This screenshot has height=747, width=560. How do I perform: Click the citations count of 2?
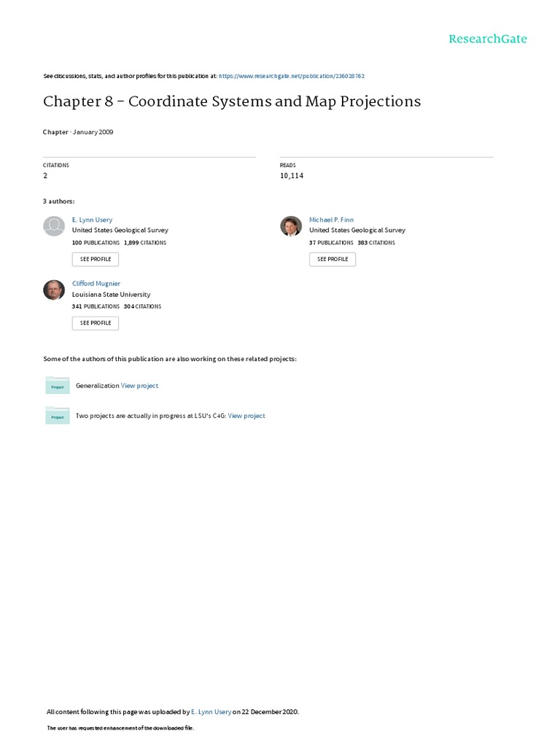(45, 176)
